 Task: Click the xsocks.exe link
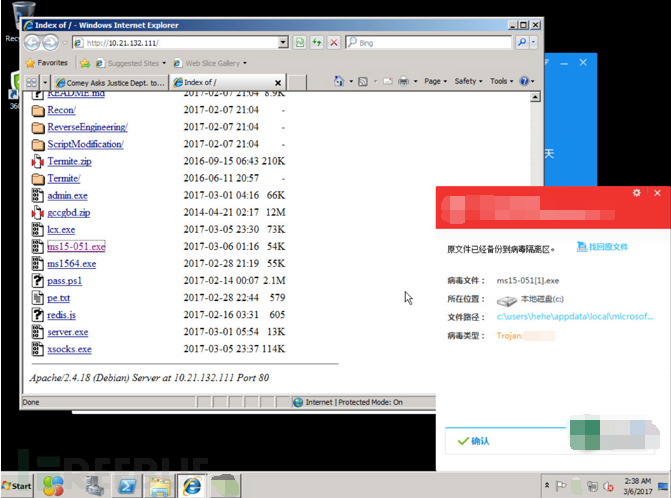point(69,349)
